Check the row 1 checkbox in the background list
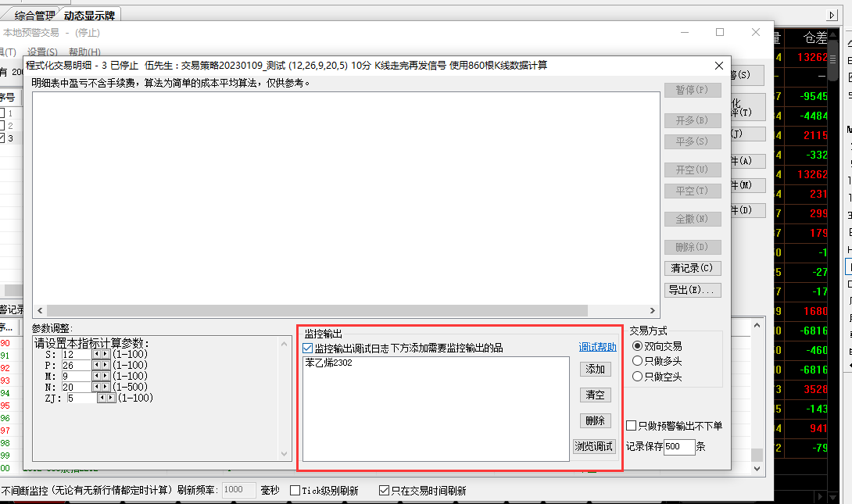This screenshot has height=504, width=852. (2, 113)
